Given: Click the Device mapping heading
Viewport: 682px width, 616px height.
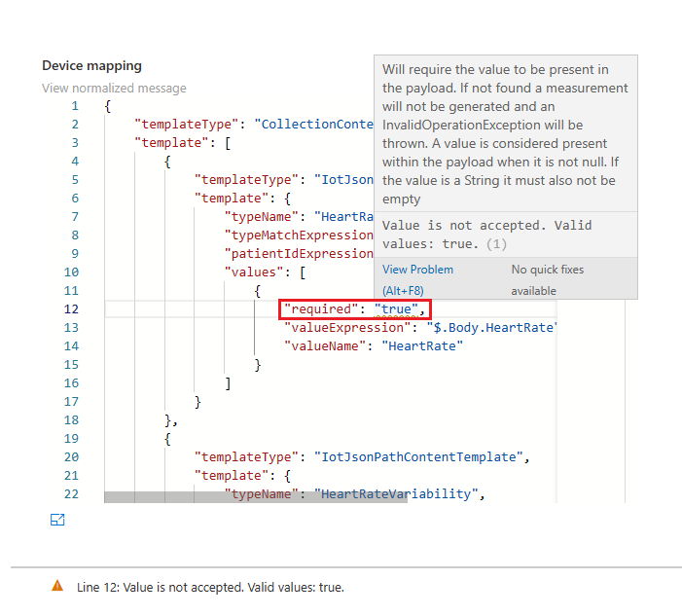Looking at the screenshot, I should pos(91,65).
